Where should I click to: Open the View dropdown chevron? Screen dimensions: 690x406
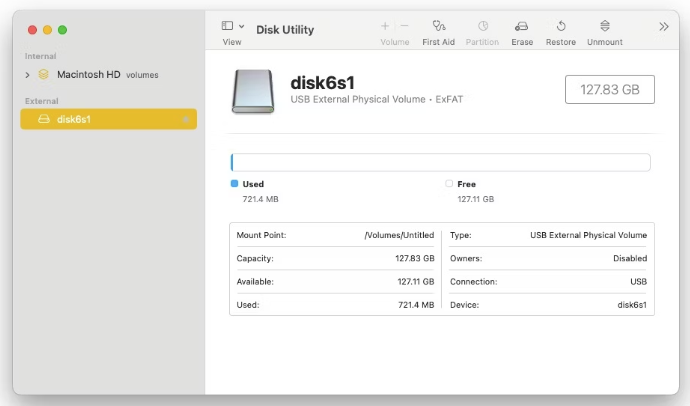tap(242, 26)
